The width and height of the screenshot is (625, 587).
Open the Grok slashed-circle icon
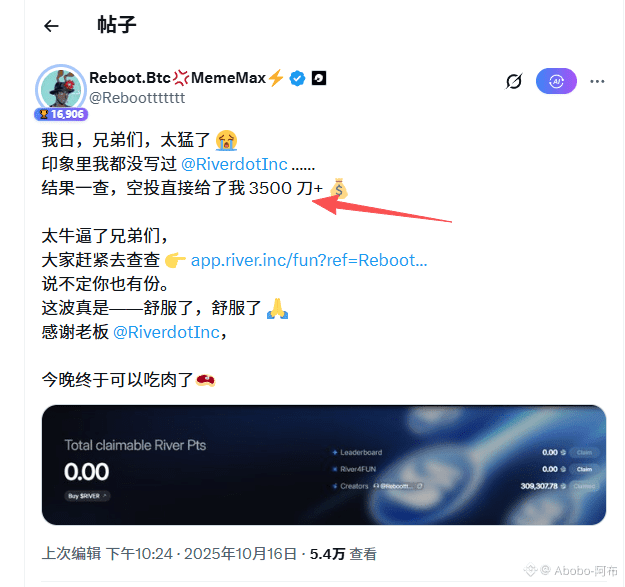(514, 81)
